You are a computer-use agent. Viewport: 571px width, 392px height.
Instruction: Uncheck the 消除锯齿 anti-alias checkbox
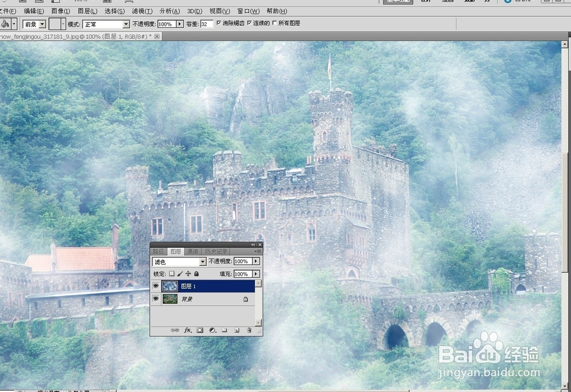[x=219, y=23]
